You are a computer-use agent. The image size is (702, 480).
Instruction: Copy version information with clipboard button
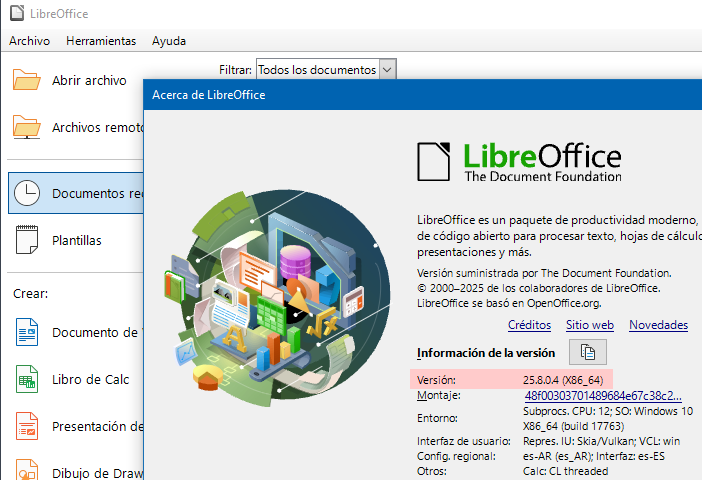point(588,352)
